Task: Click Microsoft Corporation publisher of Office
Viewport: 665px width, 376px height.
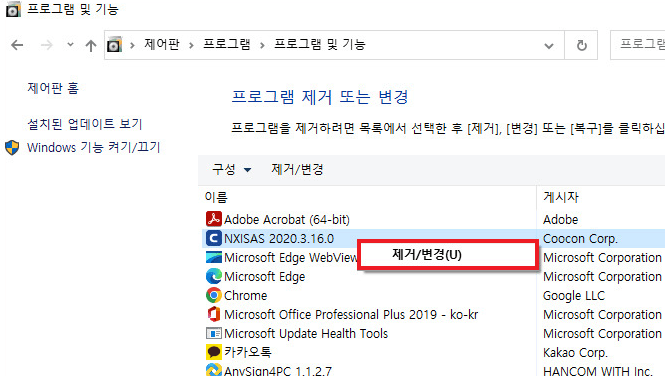Action: click(x=602, y=314)
